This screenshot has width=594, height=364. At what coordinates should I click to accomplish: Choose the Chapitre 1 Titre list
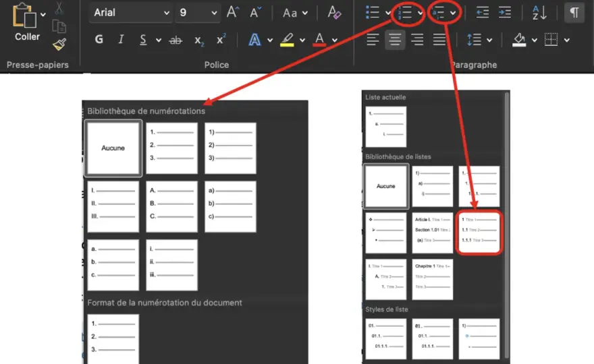(x=432, y=279)
